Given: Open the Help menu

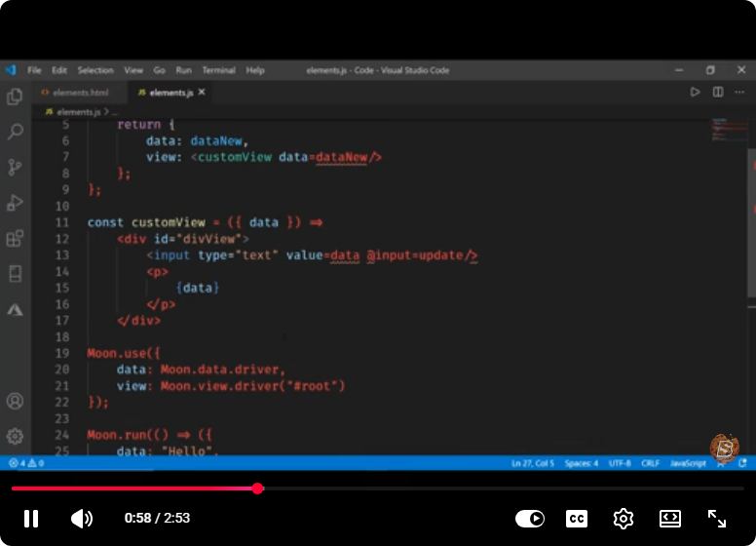Looking at the screenshot, I should (x=255, y=70).
